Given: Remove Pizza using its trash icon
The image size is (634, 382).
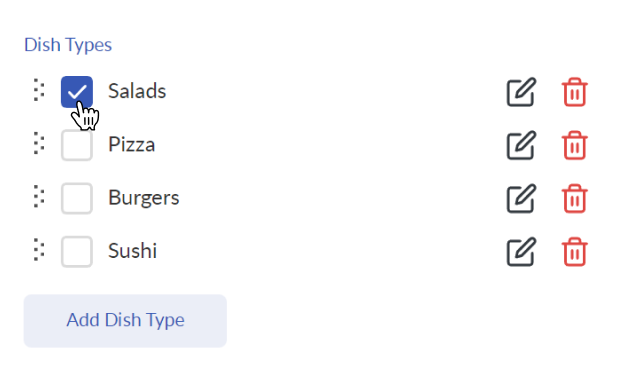Looking at the screenshot, I should coord(574,145).
